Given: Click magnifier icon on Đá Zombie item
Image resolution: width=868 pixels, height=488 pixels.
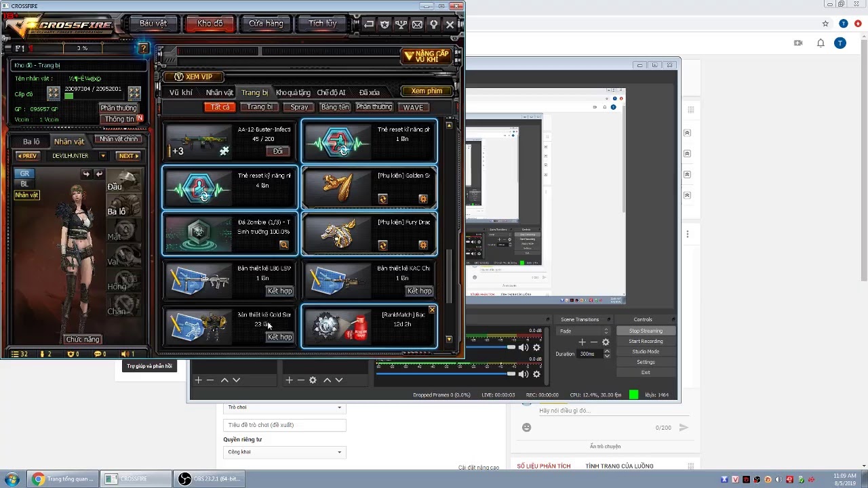Looking at the screenshot, I should pos(283,245).
